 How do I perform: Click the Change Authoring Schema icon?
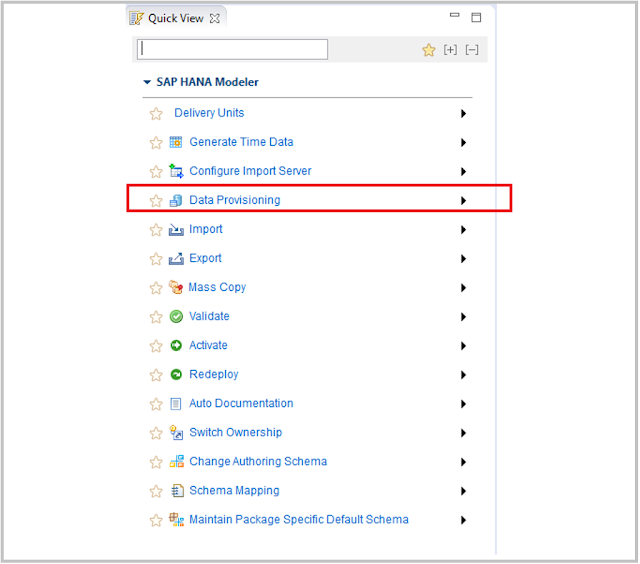tap(177, 462)
